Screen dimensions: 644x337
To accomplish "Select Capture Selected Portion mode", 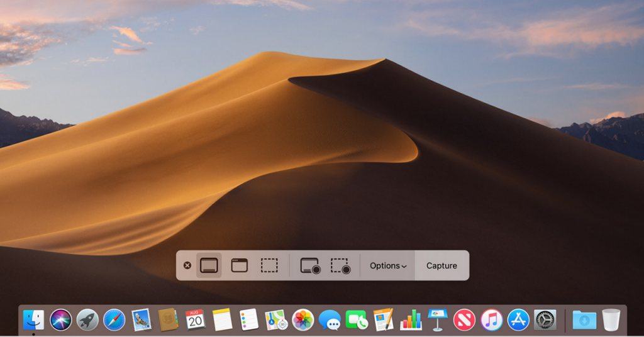I will [269, 265].
